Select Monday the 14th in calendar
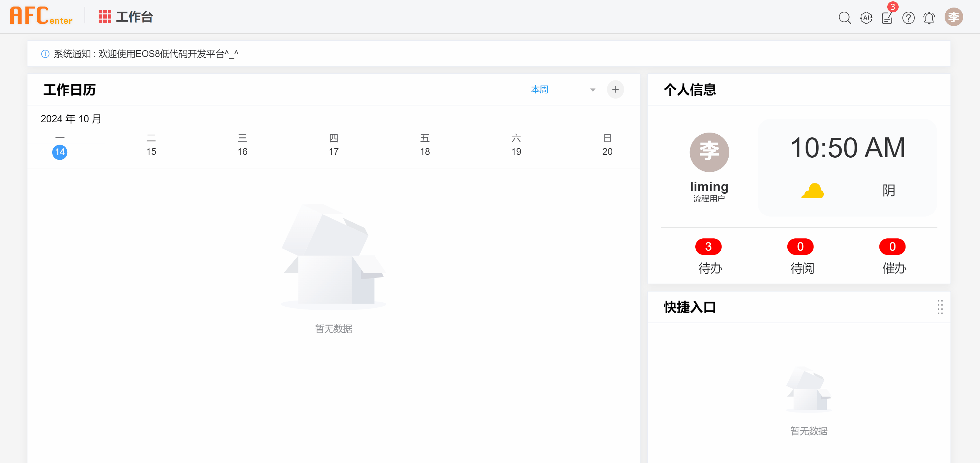 tap(60, 152)
